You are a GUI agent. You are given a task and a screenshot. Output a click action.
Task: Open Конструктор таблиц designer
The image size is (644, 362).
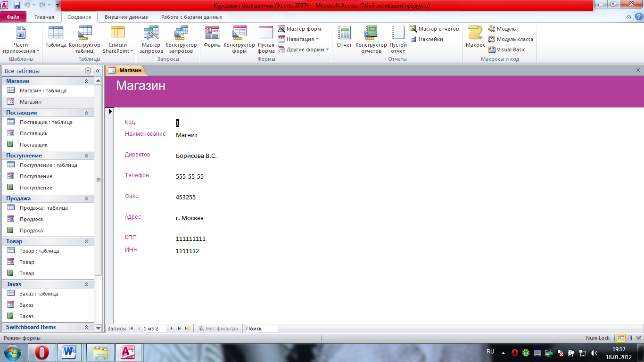[85, 40]
